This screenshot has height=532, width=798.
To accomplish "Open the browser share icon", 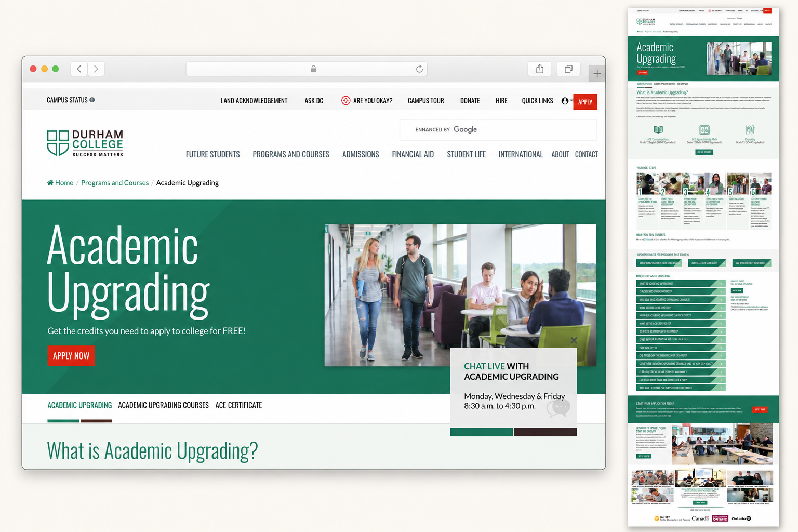I will 540,69.
